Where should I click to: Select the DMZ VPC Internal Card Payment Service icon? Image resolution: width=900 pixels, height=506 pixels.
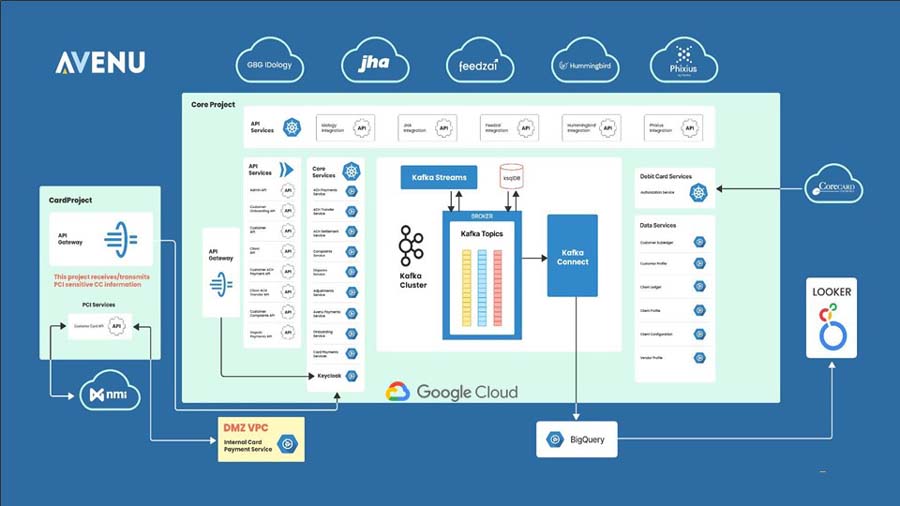coord(288,443)
